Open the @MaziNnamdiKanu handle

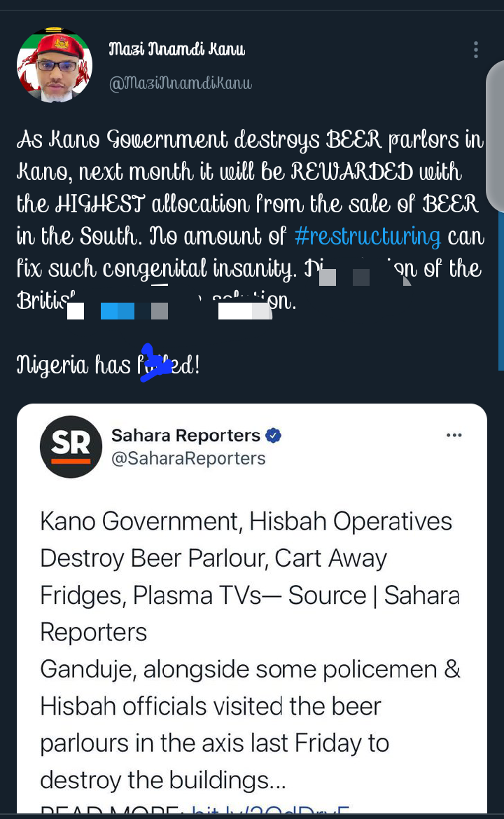181,83
